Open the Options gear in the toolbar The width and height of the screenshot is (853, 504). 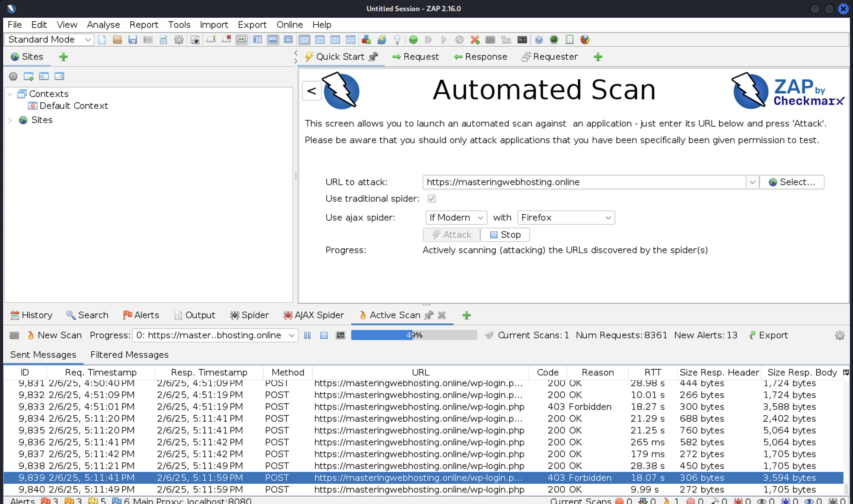point(179,40)
